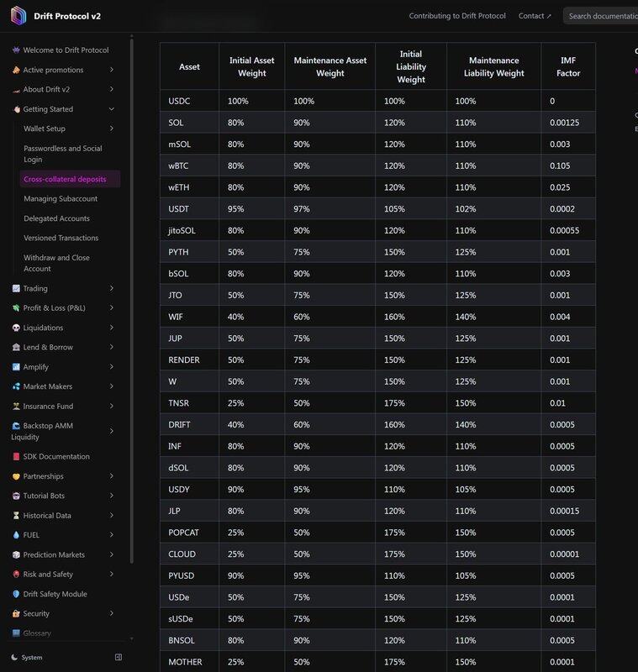Click the chart icon next to Trading

(x=16, y=289)
